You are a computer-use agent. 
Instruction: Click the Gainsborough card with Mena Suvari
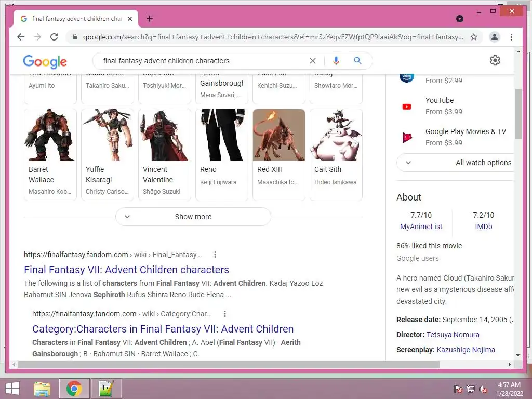coord(221,88)
